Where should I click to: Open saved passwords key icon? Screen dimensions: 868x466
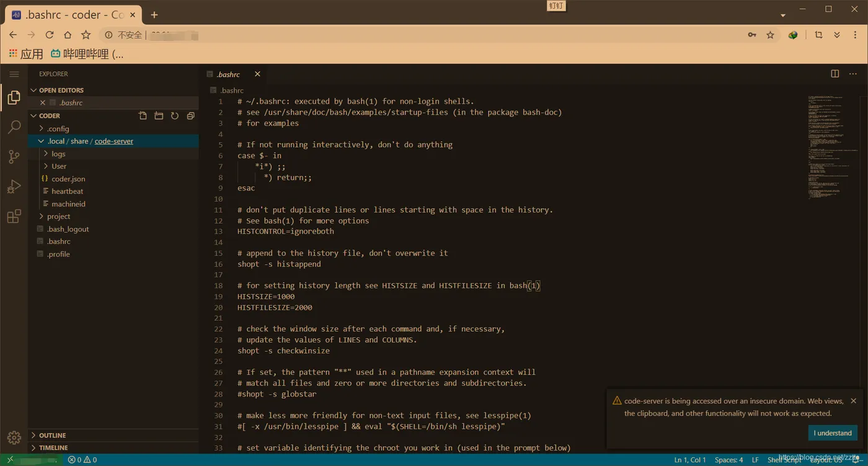(x=752, y=35)
